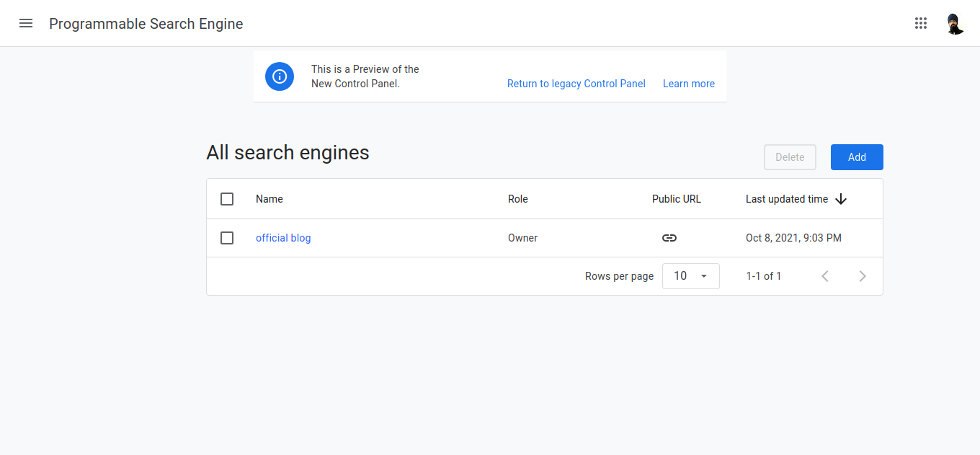Go to previous page with left chevron
The width and height of the screenshot is (980, 455).
pyautogui.click(x=825, y=275)
